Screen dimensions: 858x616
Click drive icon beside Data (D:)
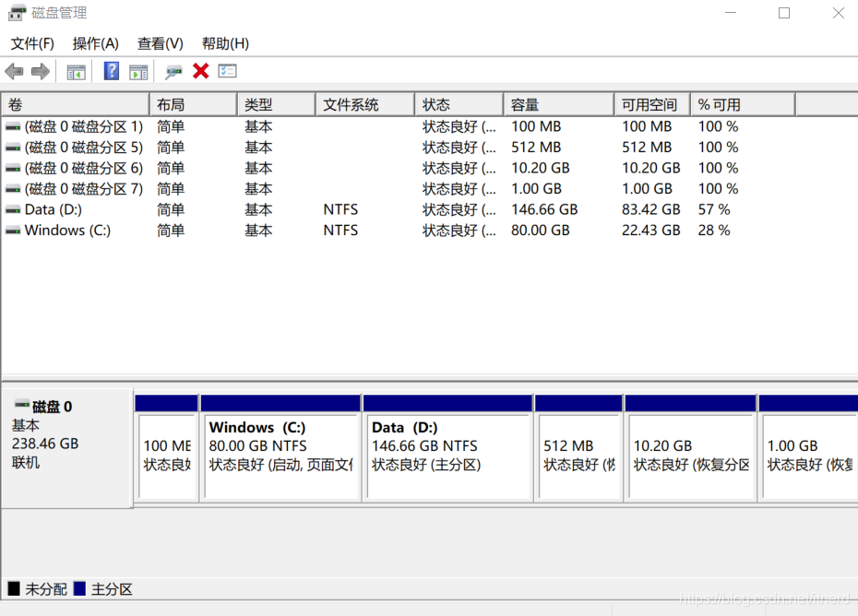(x=13, y=210)
